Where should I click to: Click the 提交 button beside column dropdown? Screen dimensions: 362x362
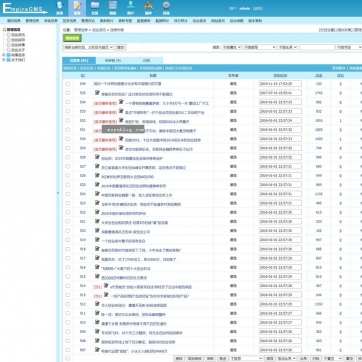[x=120, y=47]
